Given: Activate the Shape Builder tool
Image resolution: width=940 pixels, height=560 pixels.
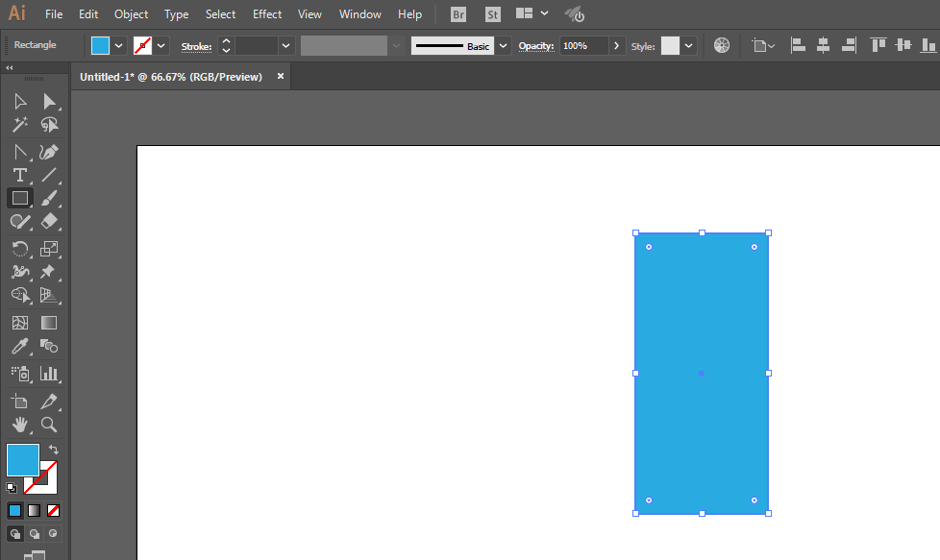Looking at the screenshot, I should [x=20, y=295].
